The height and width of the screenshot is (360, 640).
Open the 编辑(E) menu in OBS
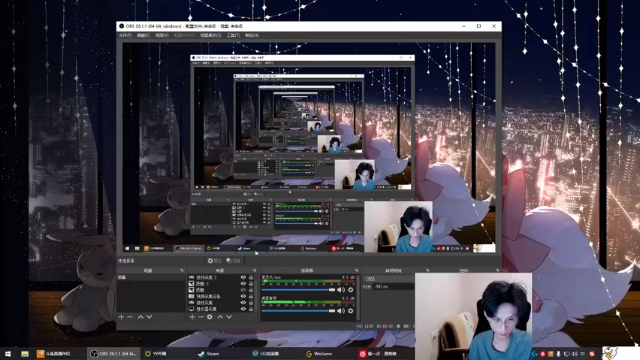(143, 36)
